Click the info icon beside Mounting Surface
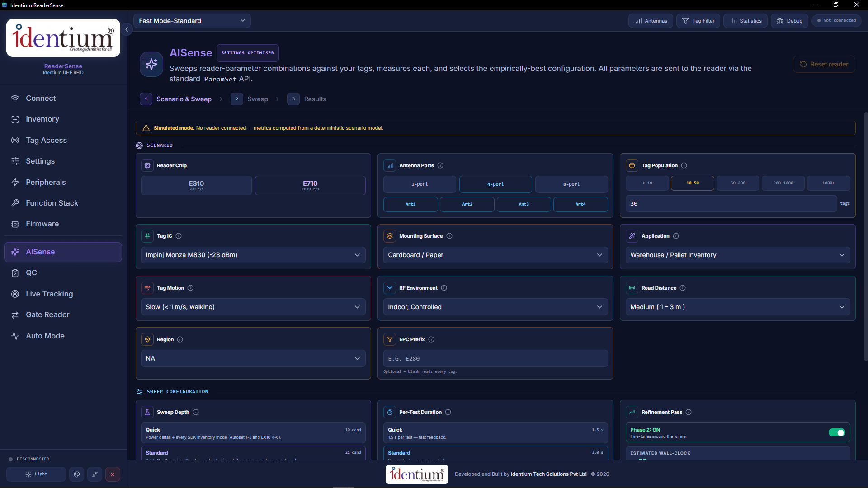868x488 pixels. (x=449, y=236)
